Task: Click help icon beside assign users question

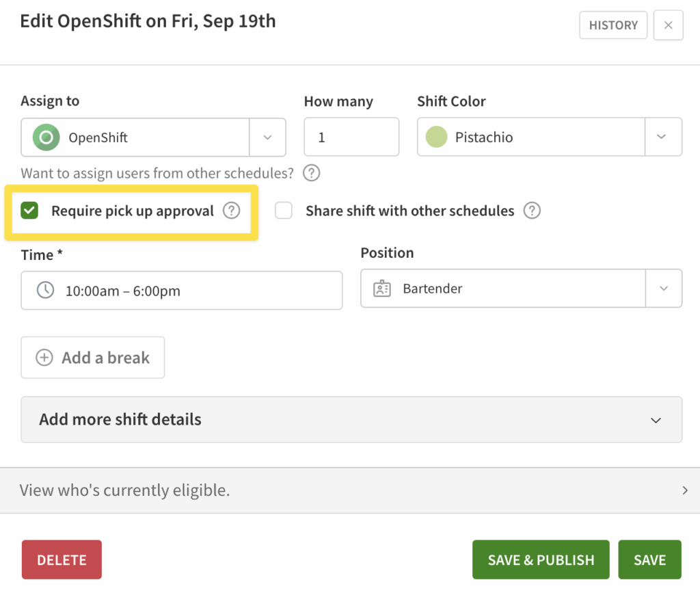Action: [x=312, y=173]
